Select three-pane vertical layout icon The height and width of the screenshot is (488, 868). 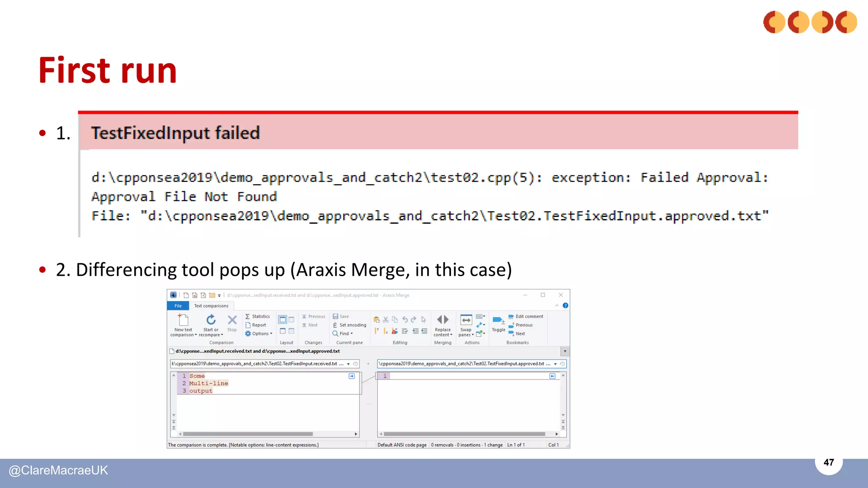tap(292, 319)
